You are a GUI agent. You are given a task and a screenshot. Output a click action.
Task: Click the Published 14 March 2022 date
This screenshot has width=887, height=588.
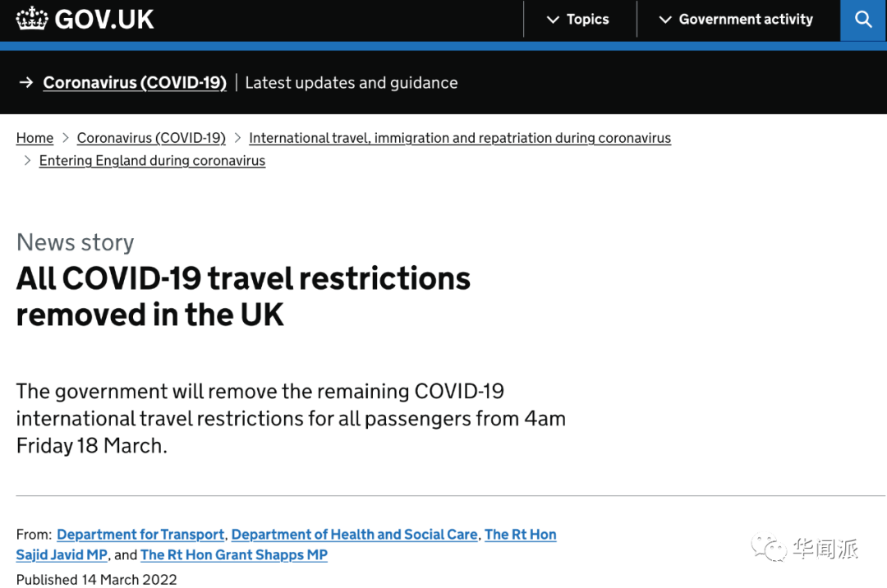[96, 579]
